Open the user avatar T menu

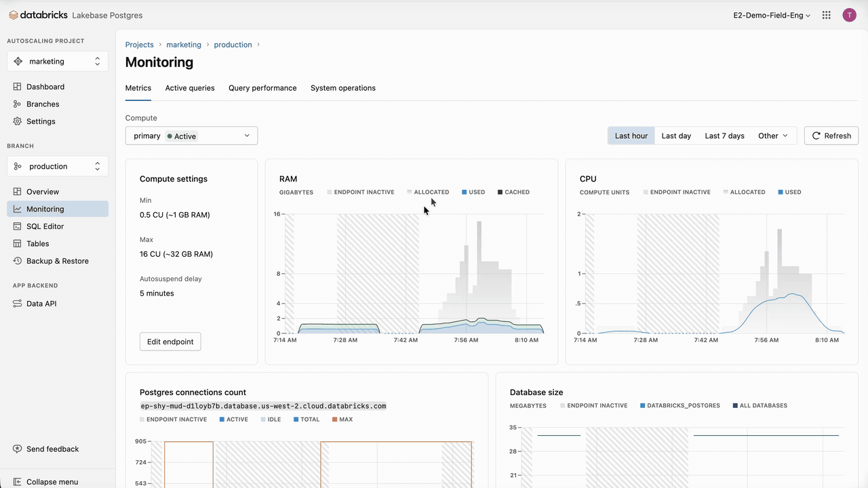click(x=849, y=15)
